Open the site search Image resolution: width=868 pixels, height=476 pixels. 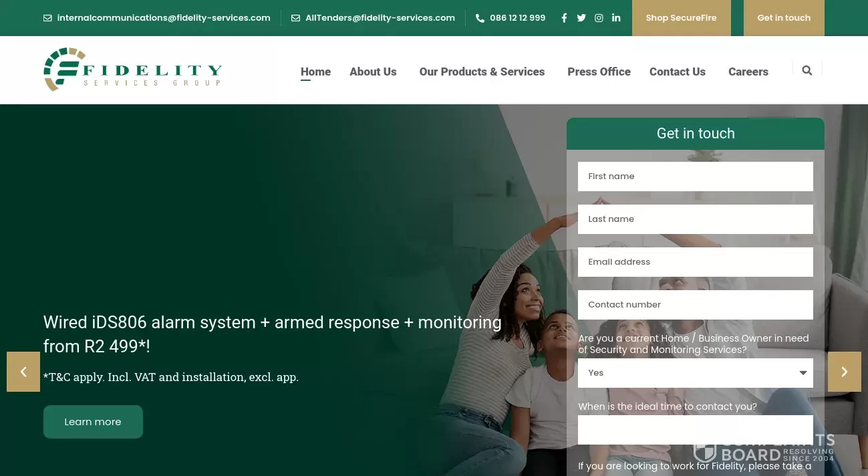point(807,70)
